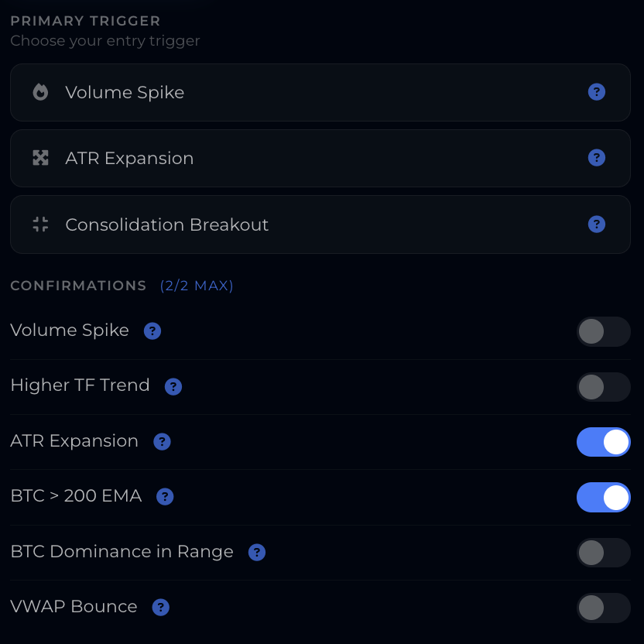Open help tooltip for ATR Expansion trigger
Image resolution: width=644 pixels, height=644 pixels.
pyautogui.click(x=596, y=158)
